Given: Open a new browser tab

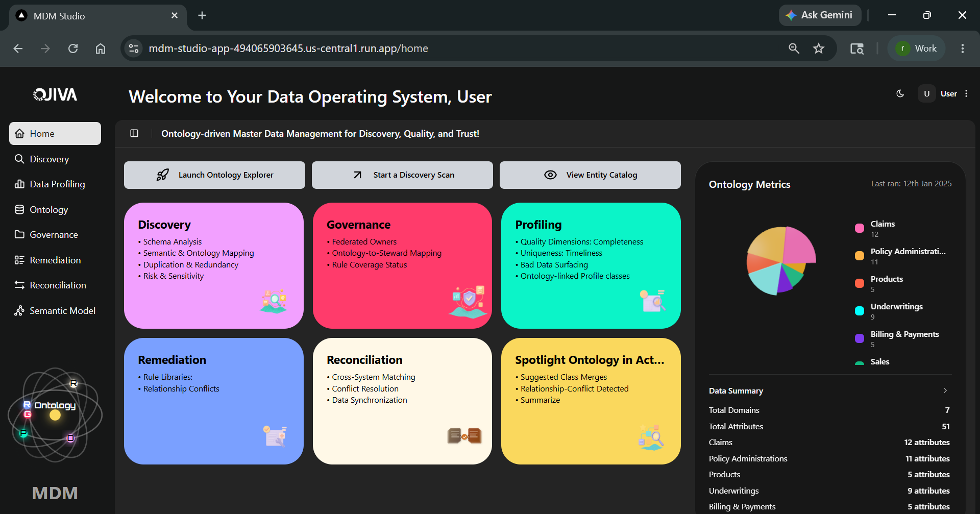Looking at the screenshot, I should 202,15.
